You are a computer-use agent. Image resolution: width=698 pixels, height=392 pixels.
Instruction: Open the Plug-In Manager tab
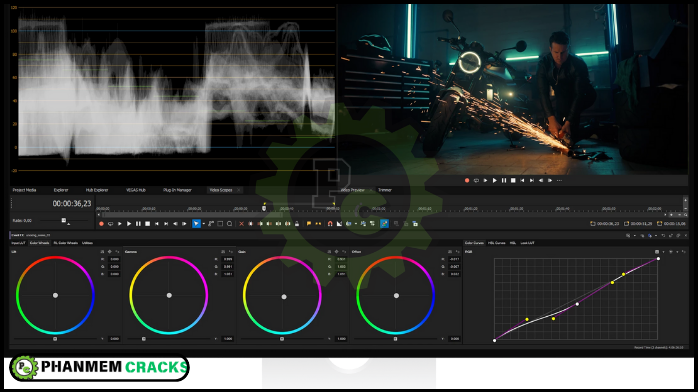177,190
